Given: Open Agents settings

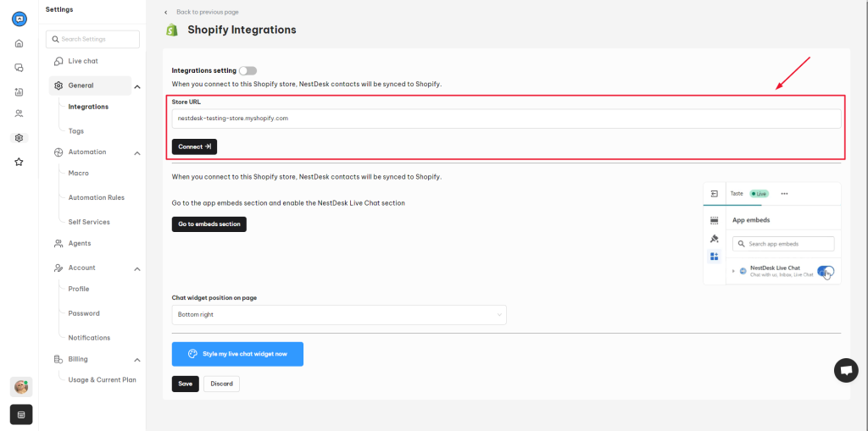Looking at the screenshot, I should point(79,243).
